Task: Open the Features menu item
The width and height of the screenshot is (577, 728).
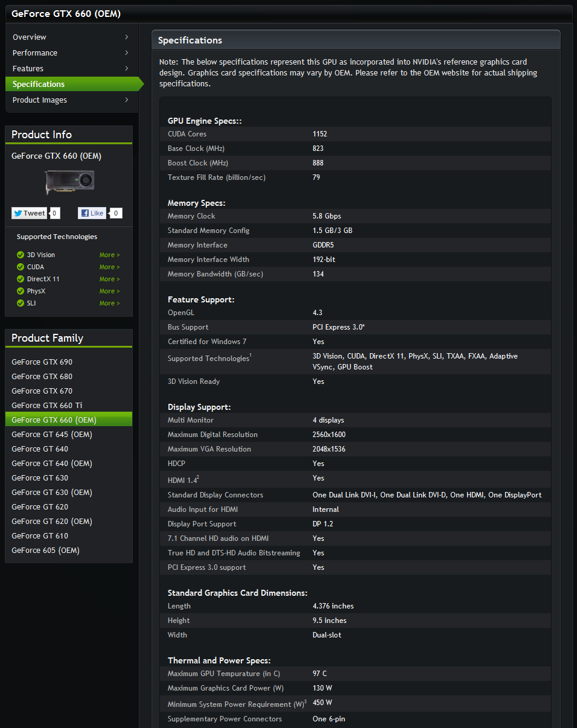Action: (28, 69)
